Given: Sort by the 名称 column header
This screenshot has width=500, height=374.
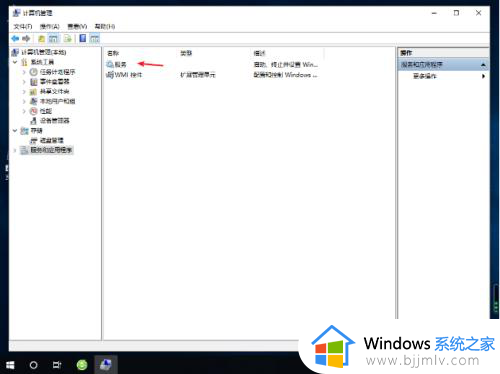Looking at the screenshot, I should (x=113, y=53).
